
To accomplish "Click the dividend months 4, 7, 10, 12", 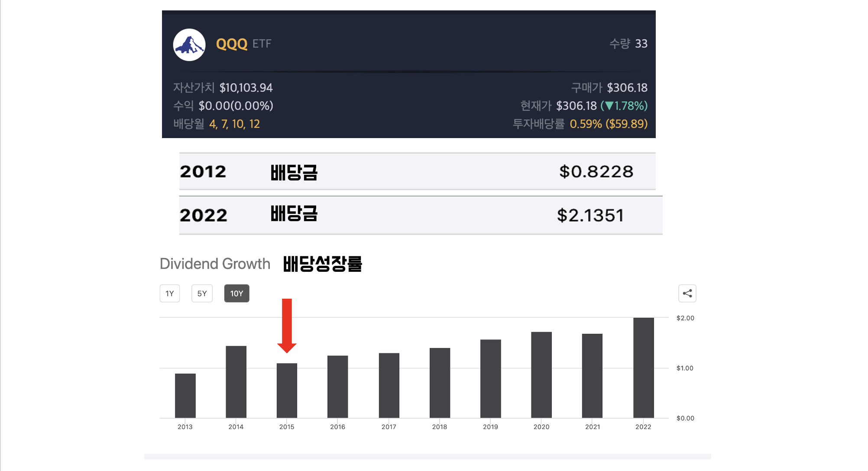I will (234, 124).
